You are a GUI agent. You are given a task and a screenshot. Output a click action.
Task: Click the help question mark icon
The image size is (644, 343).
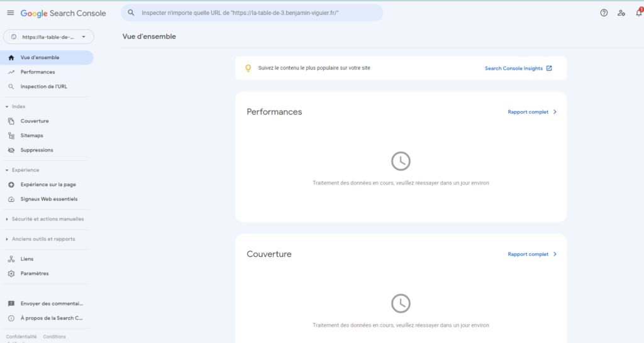[604, 13]
